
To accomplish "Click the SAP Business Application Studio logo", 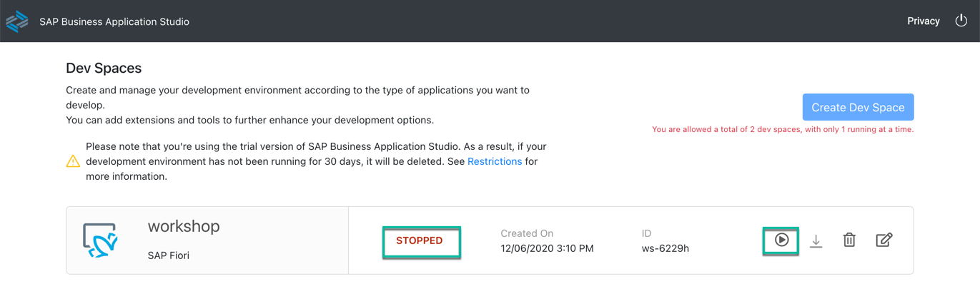I will point(17,21).
